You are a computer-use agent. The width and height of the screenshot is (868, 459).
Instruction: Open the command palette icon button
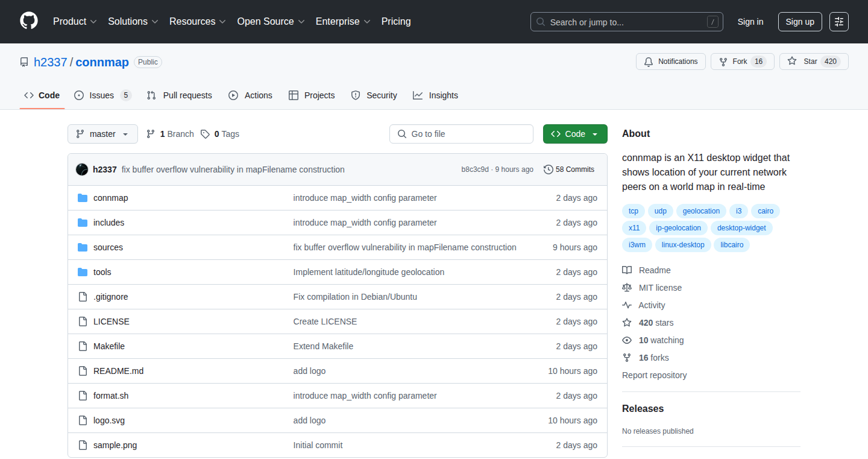click(838, 22)
